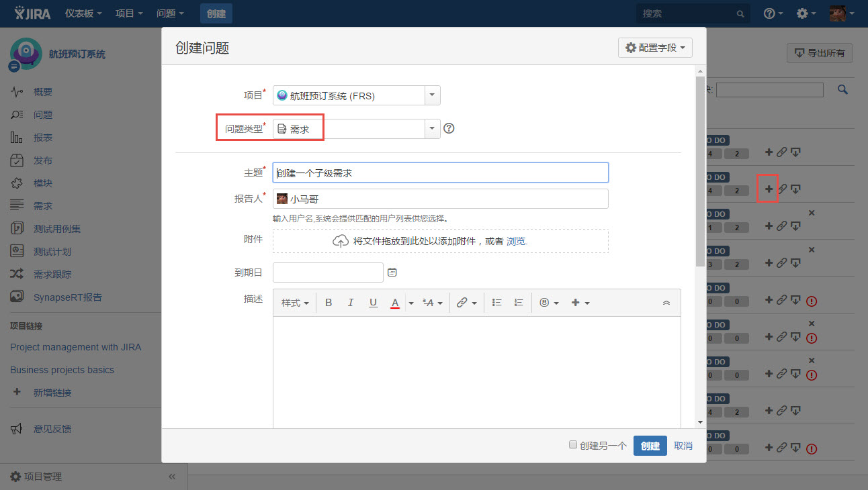The width and height of the screenshot is (868, 490).
Task: Click the 浏览 browse link for attachments
Action: point(517,241)
